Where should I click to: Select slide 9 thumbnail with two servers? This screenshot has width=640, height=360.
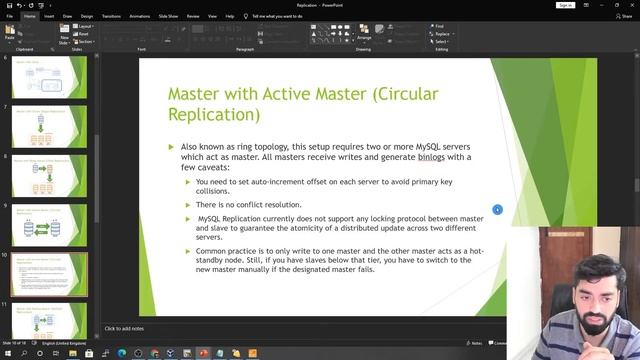point(49,225)
